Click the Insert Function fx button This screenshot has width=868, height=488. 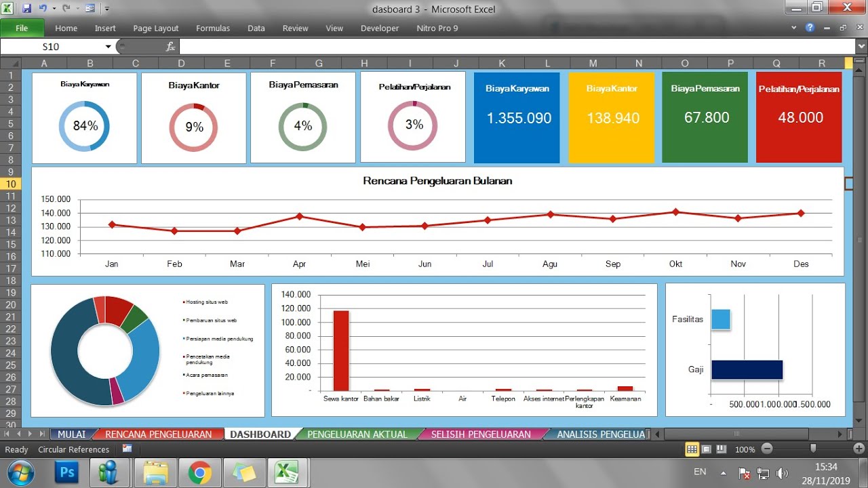click(170, 47)
